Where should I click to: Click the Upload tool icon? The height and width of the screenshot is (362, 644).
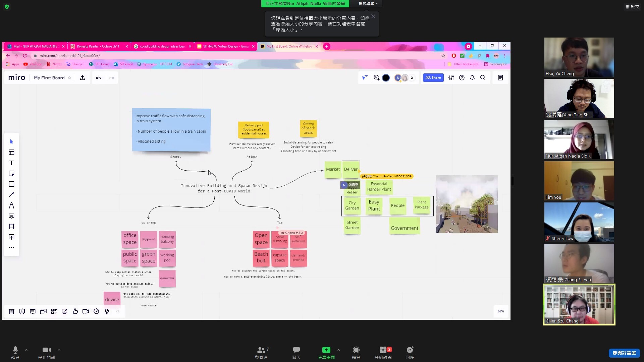[11, 237]
